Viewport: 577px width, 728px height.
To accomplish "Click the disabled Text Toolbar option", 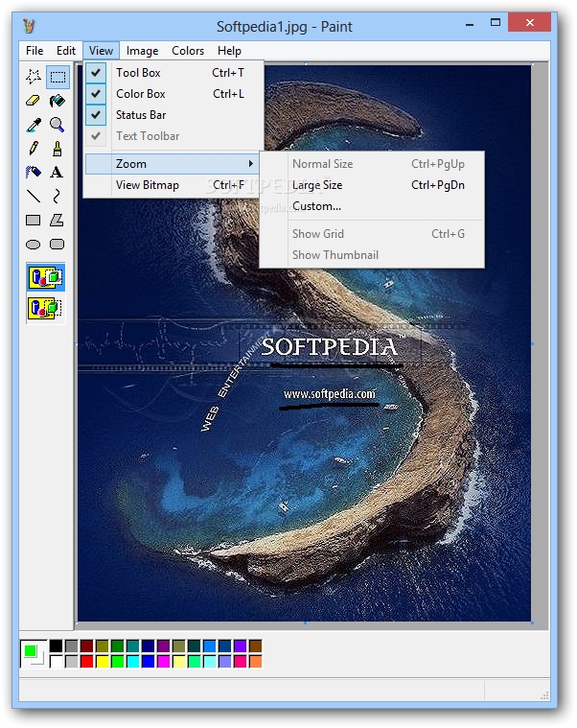I will (x=173, y=136).
